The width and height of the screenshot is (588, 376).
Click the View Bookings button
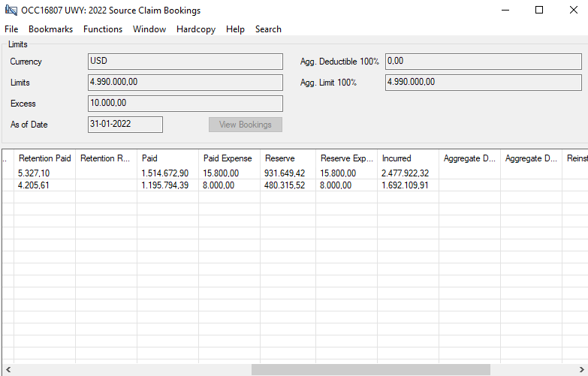click(x=246, y=125)
